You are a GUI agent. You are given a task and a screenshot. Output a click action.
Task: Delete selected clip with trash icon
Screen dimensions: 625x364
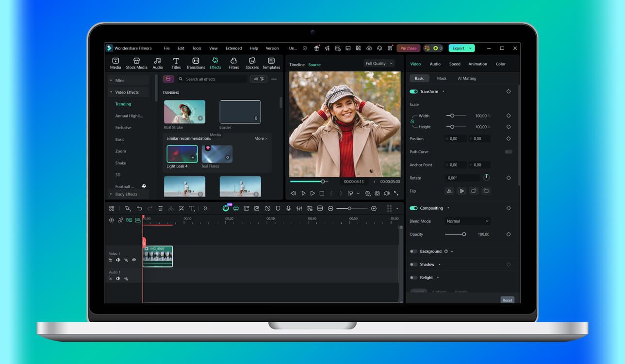tap(160, 208)
